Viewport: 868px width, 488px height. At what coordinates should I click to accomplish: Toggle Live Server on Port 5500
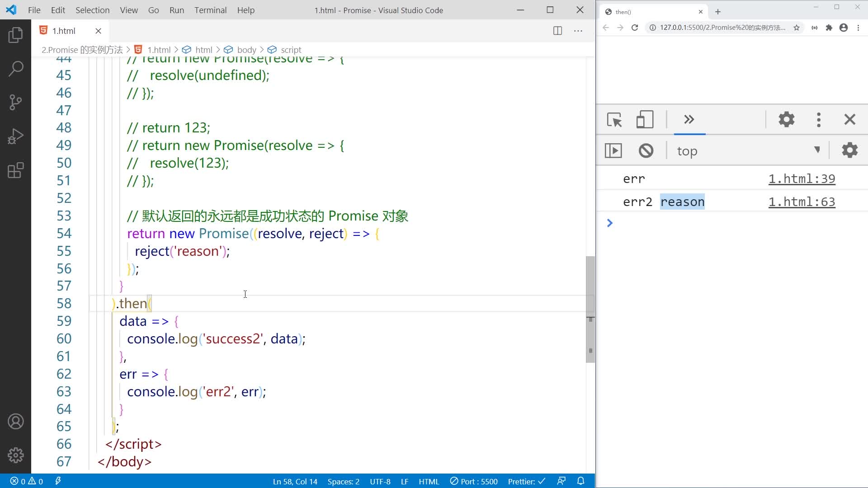point(474,481)
